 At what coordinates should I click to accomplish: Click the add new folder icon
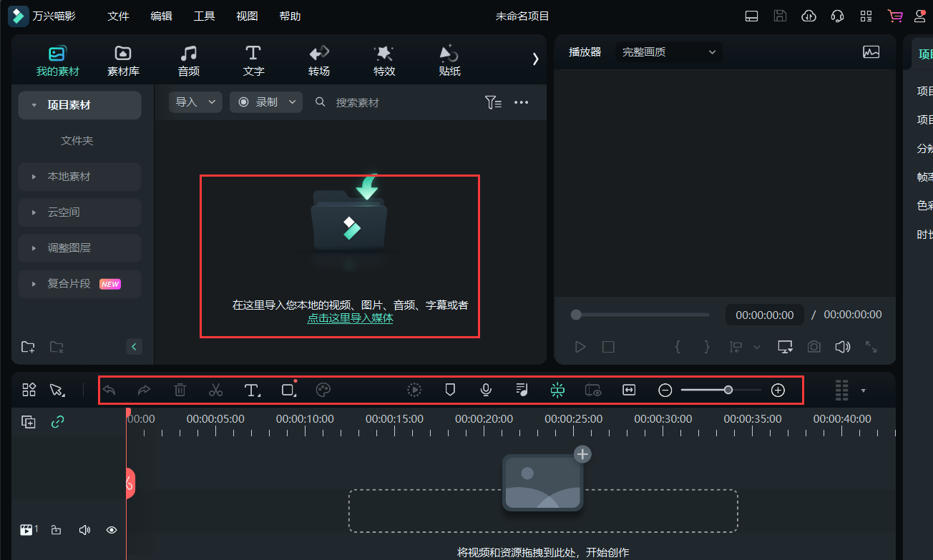click(28, 347)
